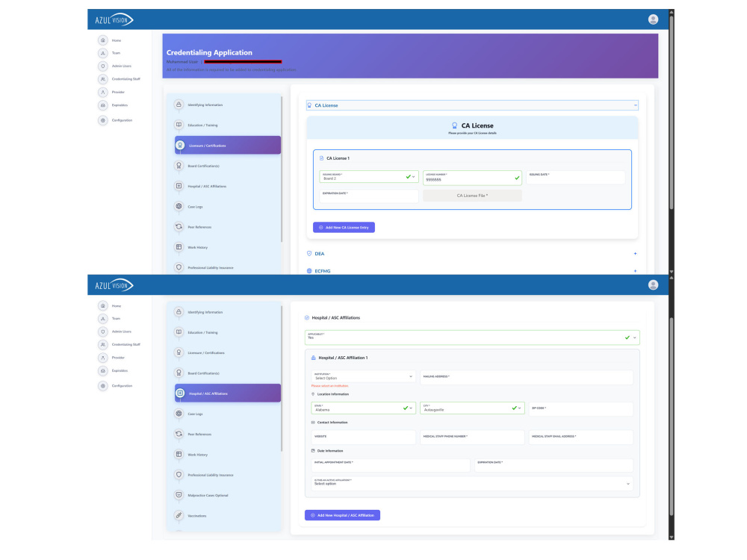Open the Applicable dropdown set to Yes
This screenshot has height=560, width=747.
(472, 337)
